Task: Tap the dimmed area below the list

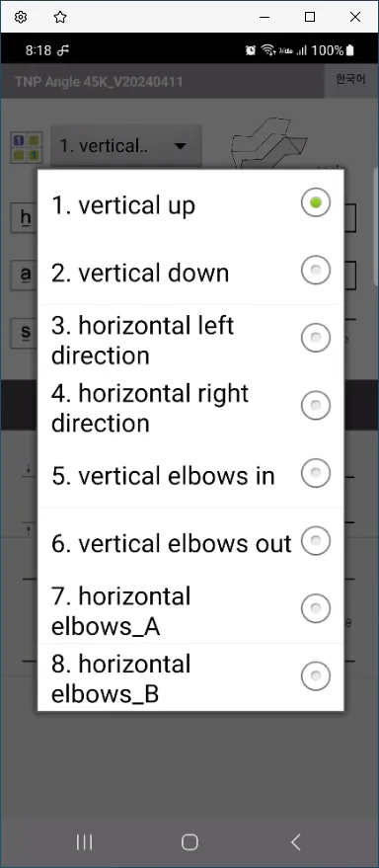Action: 189,764
